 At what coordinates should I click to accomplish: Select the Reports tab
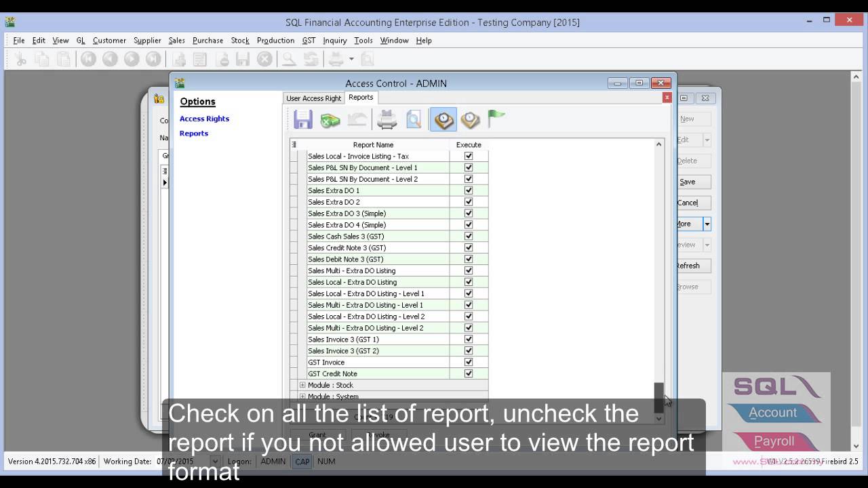(x=361, y=98)
